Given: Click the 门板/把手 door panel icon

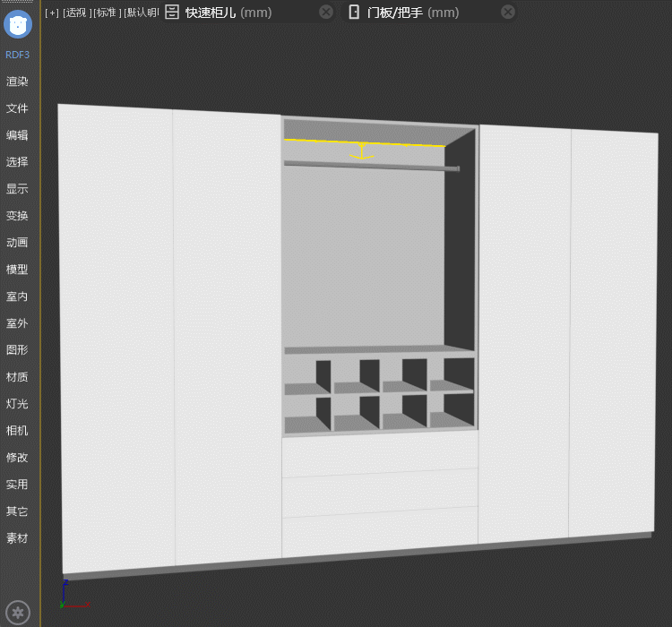Looking at the screenshot, I should point(354,12).
